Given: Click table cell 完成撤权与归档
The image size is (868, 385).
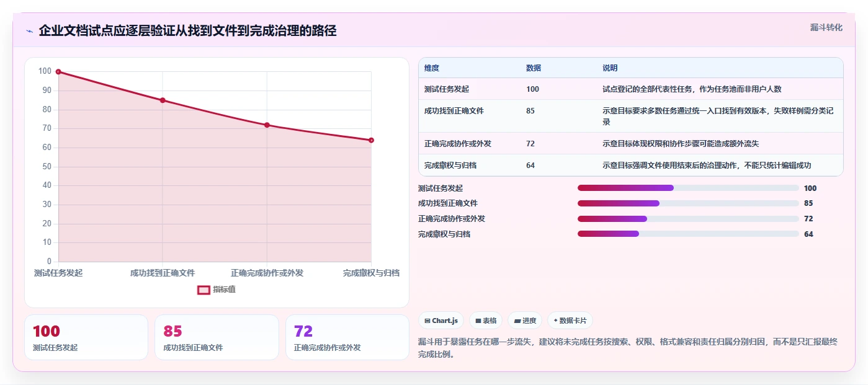Looking at the screenshot, I should (x=450, y=166).
